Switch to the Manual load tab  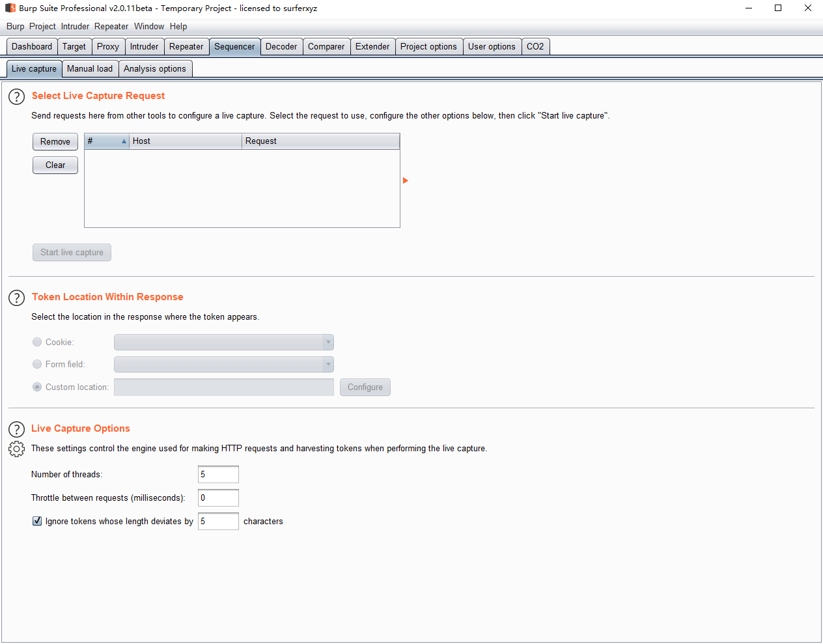[x=90, y=69]
